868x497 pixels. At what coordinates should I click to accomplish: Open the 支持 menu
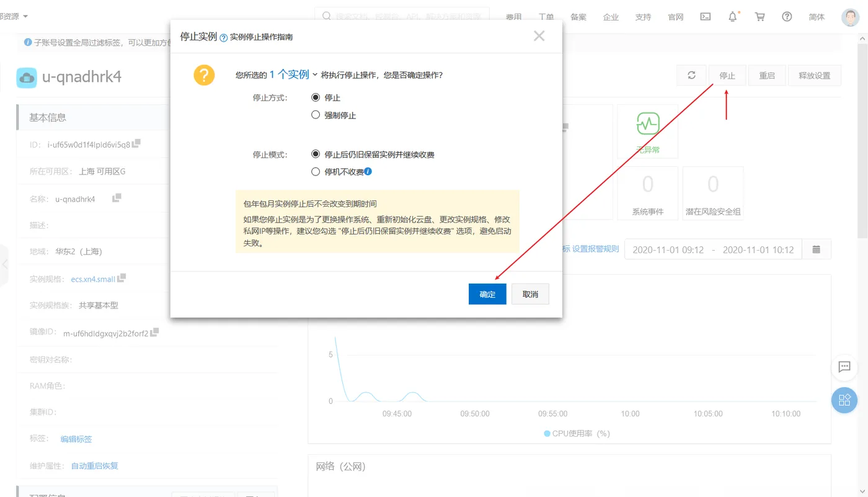643,17
